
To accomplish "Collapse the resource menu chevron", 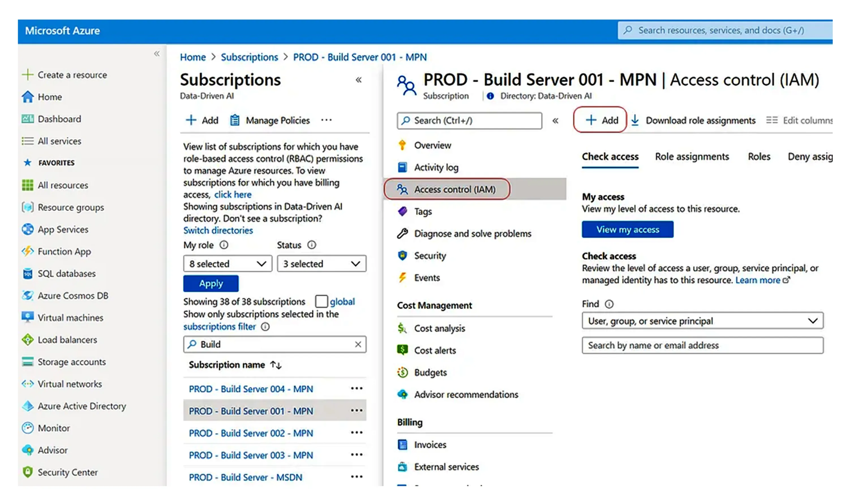I will click(555, 121).
